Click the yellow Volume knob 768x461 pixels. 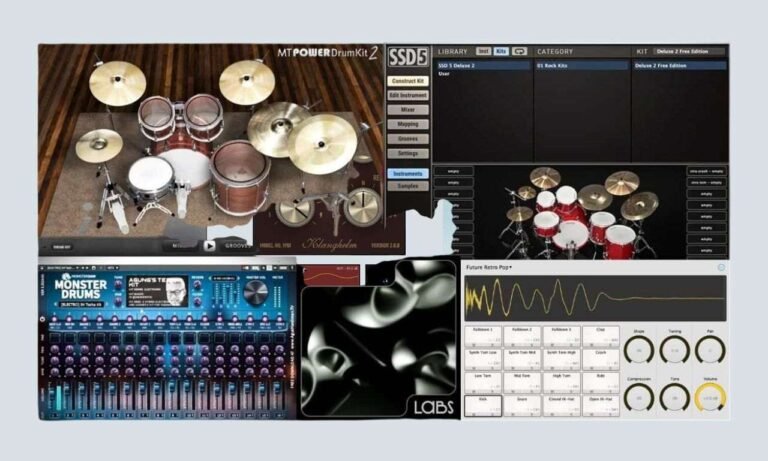[x=710, y=398]
